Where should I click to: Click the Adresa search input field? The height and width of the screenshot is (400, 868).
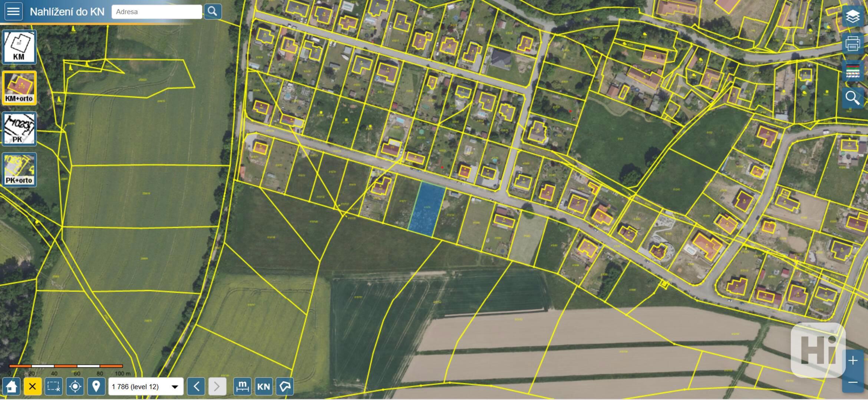156,12
